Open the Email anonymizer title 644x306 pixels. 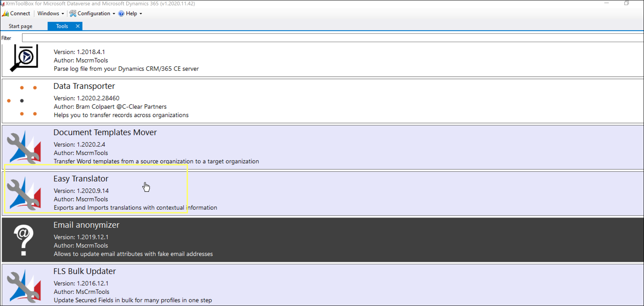coord(86,225)
